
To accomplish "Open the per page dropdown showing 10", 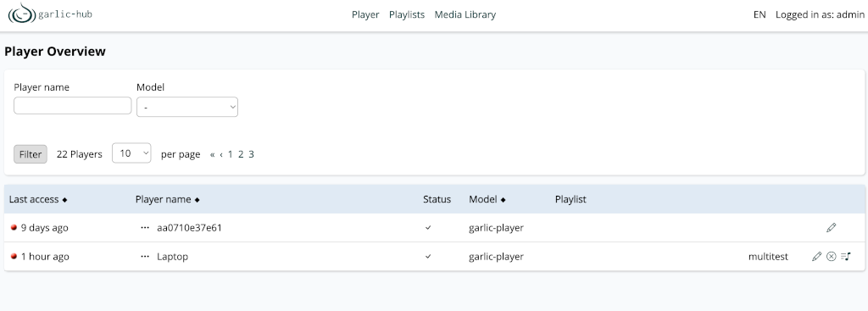I will 131,153.
